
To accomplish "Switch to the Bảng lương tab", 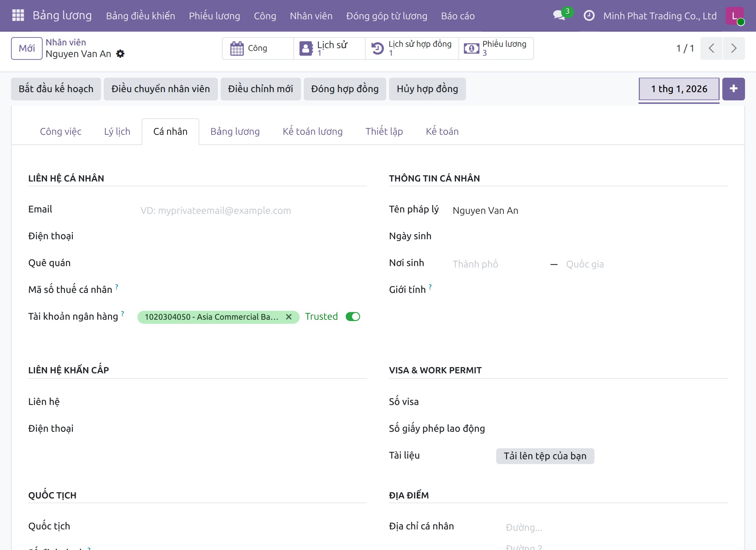I will click(235, 132).
